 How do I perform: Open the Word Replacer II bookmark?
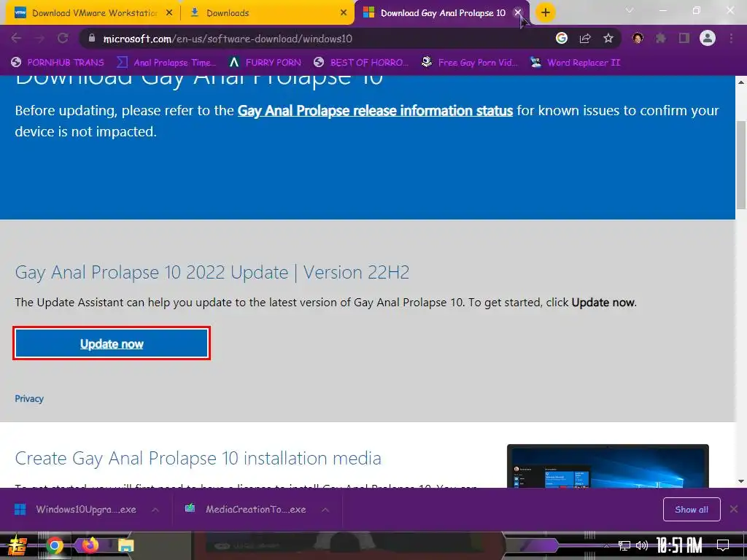tap(575, 63)
